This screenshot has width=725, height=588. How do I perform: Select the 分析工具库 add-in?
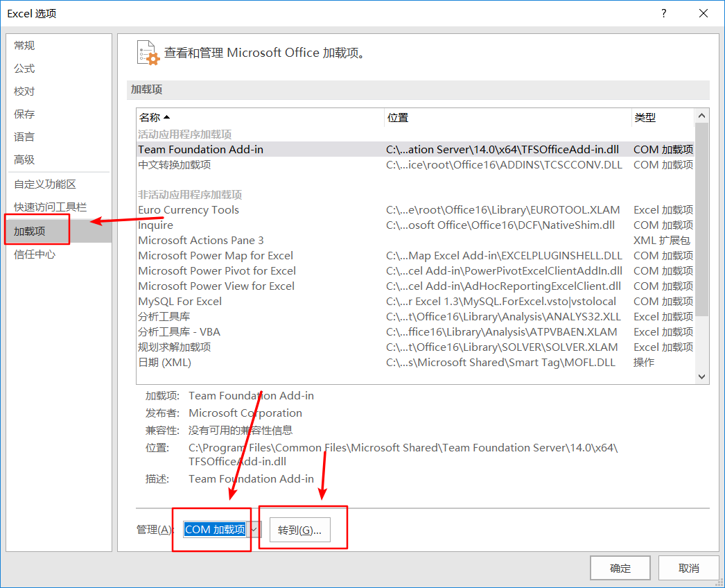(415, 317)
